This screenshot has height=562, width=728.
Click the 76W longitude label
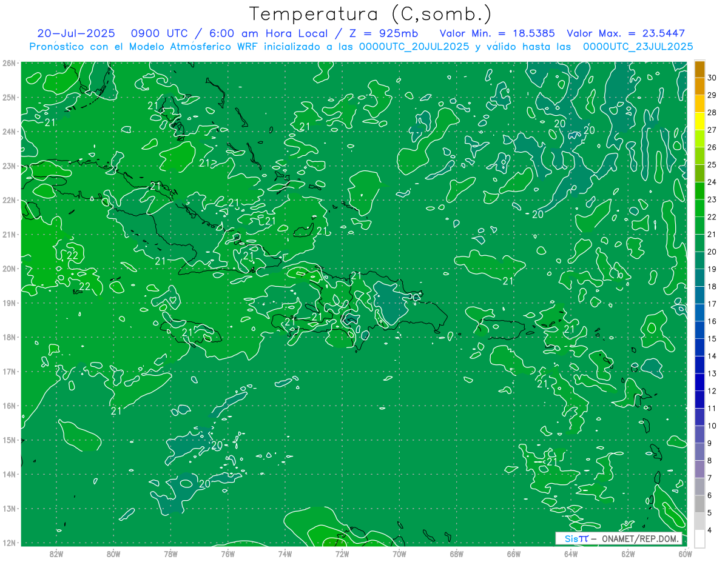coord(227,554)
